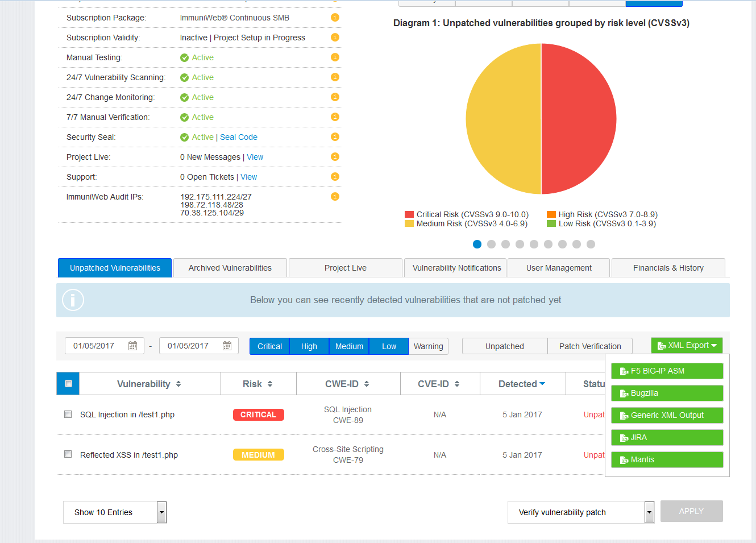Check the Reflected XSS in /test1.php row
This screenshot has height=543, width=756.
tap(68, 454)
